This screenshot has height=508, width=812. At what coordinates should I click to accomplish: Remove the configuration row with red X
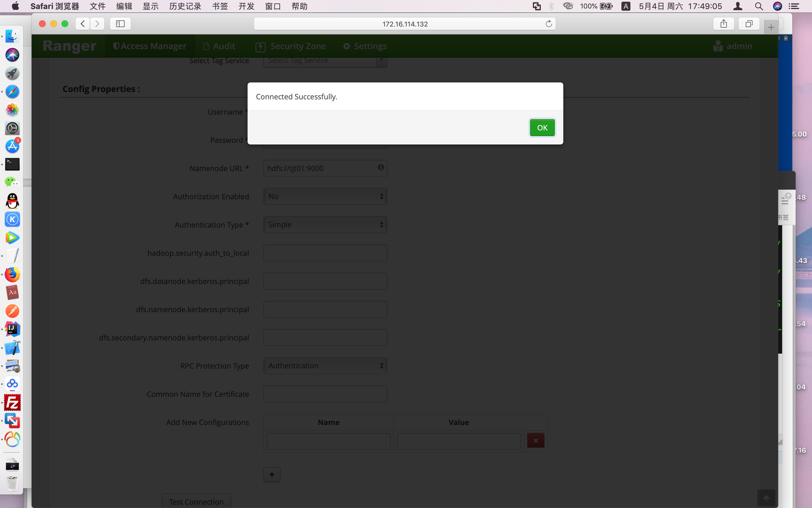click(535, 441)
